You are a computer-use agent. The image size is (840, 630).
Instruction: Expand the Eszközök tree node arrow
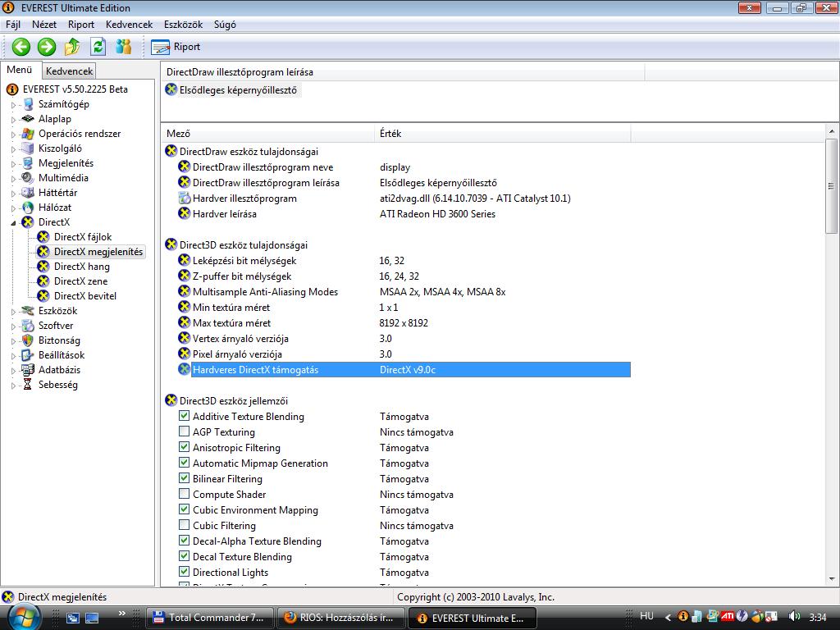click(13, 311)
